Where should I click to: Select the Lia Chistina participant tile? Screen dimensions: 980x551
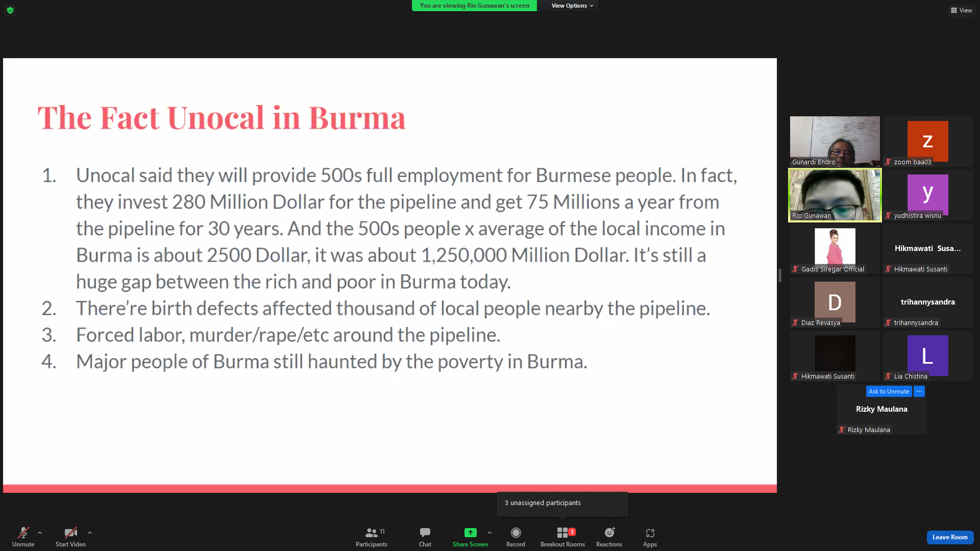coord(928,356)
